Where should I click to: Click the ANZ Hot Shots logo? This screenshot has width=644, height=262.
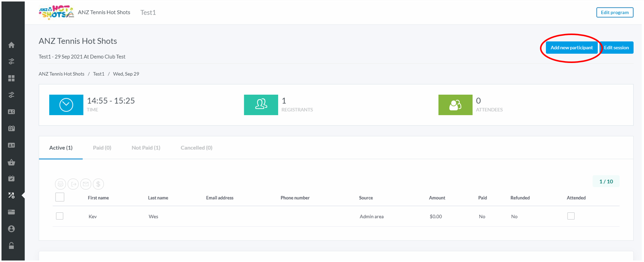point(56,12)
